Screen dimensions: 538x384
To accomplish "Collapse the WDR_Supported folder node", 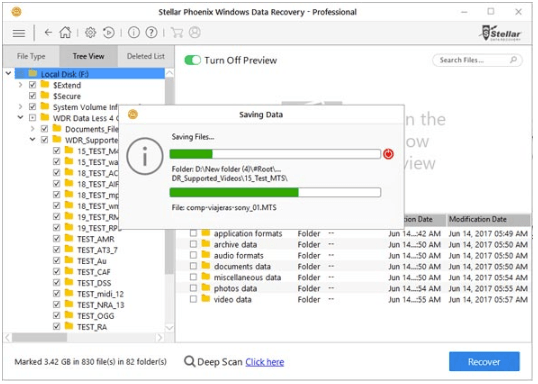I will (x=33, y=139).
